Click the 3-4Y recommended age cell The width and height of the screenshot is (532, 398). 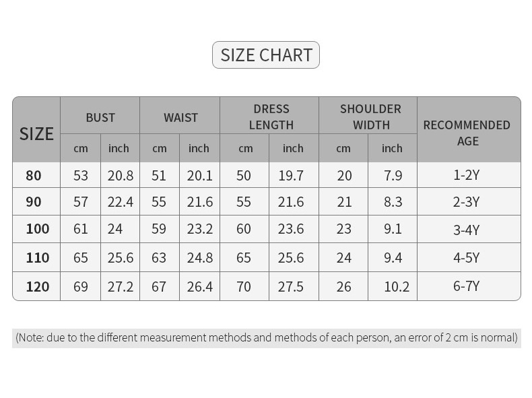click(x=466, y=230)
